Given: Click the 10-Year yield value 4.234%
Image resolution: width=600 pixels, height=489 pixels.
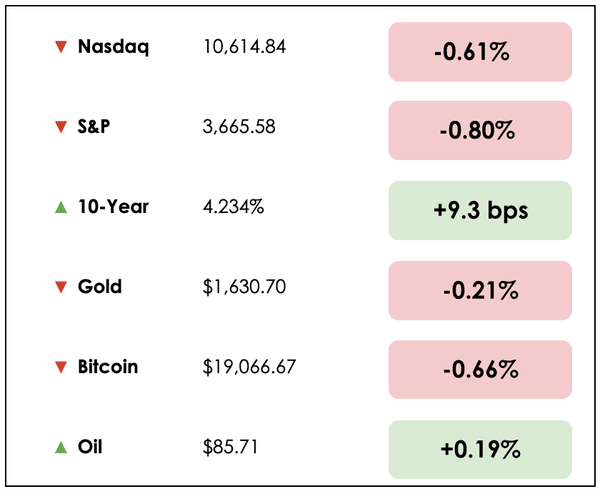Looking at the screenshot, I should [234, 207].
